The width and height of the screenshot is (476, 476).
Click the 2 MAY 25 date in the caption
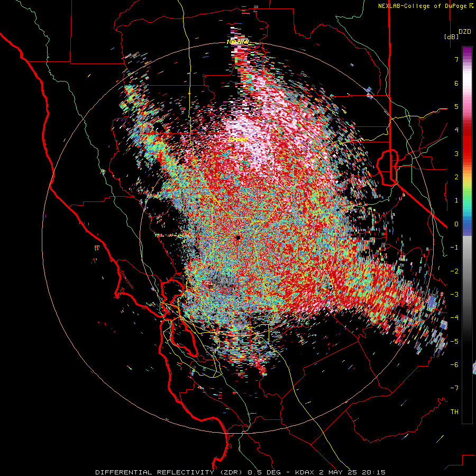click(337, 472)
